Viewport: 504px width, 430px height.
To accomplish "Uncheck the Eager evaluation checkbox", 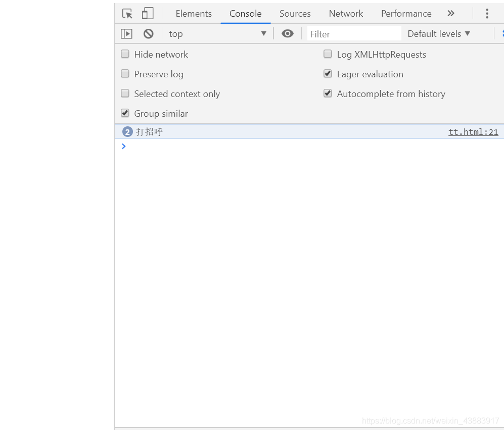I will click(328, 74).
